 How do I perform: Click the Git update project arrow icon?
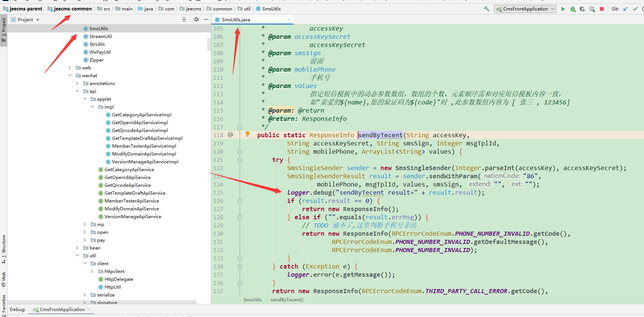click(x=625, y=9)
